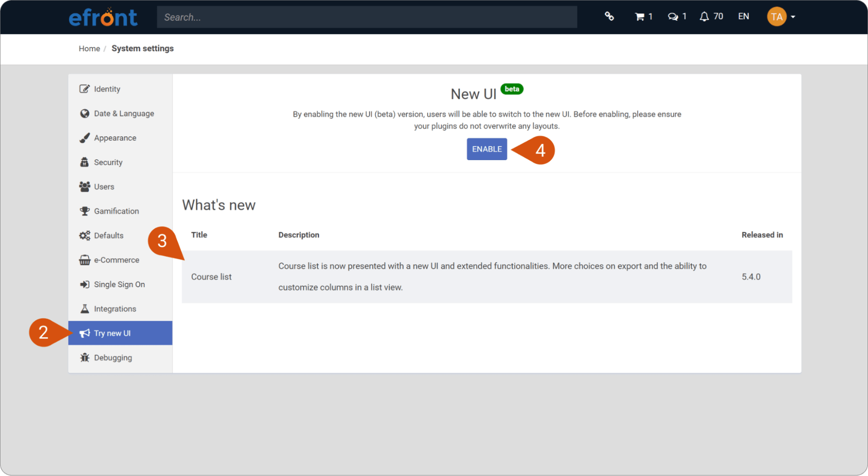Click the efront logo

pos(103,17)
